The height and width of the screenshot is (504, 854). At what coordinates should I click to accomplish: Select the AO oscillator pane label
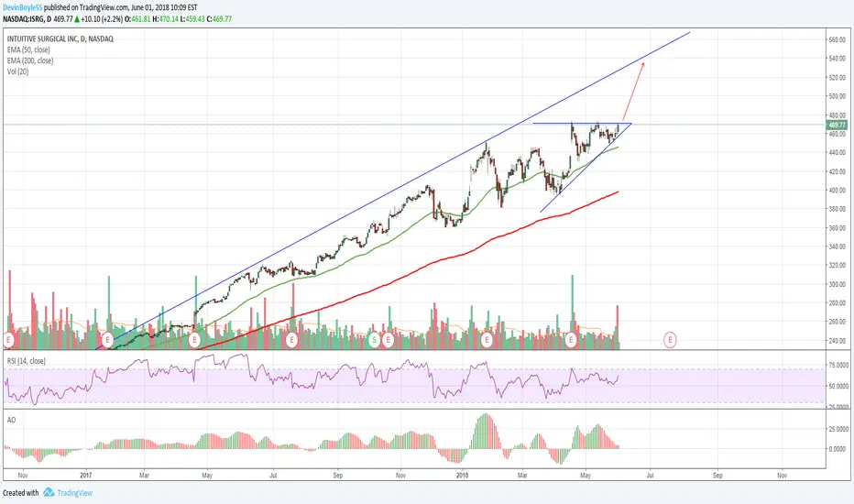coord(11,420)
